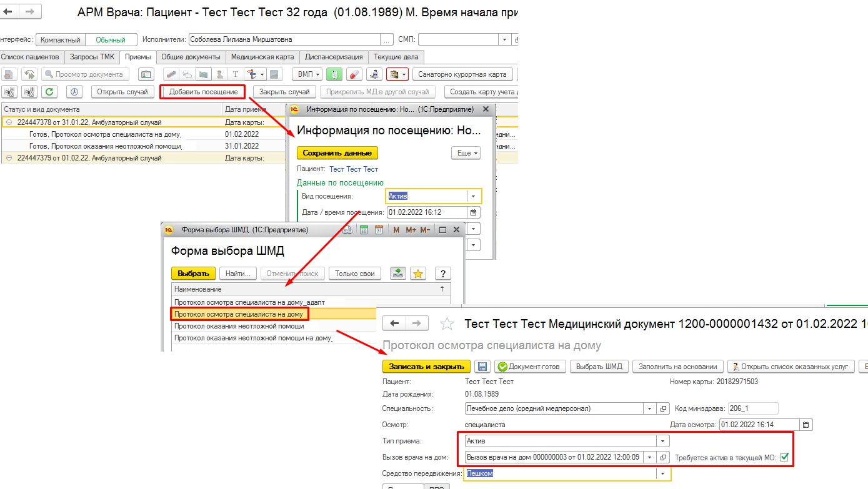Viewport: 868px width, 489px height.
Task: Click the calendar icon for Дата / время посещения
Action: point(474,212)
